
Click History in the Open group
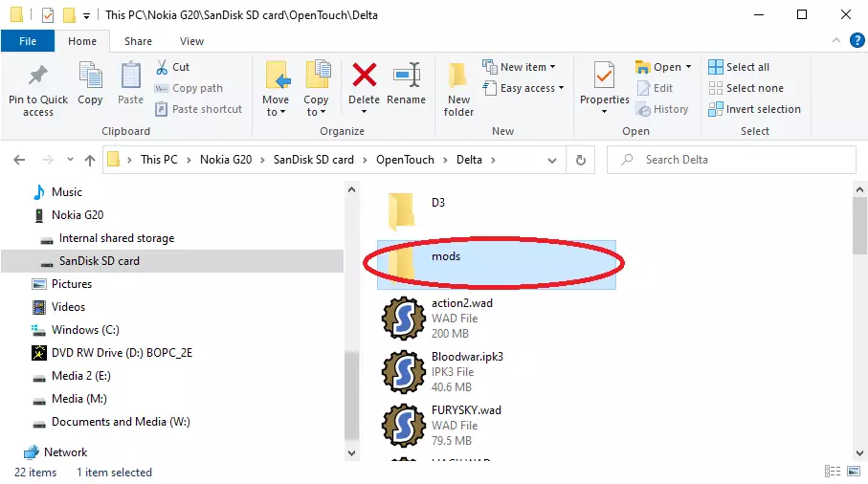tap(662, 109)
